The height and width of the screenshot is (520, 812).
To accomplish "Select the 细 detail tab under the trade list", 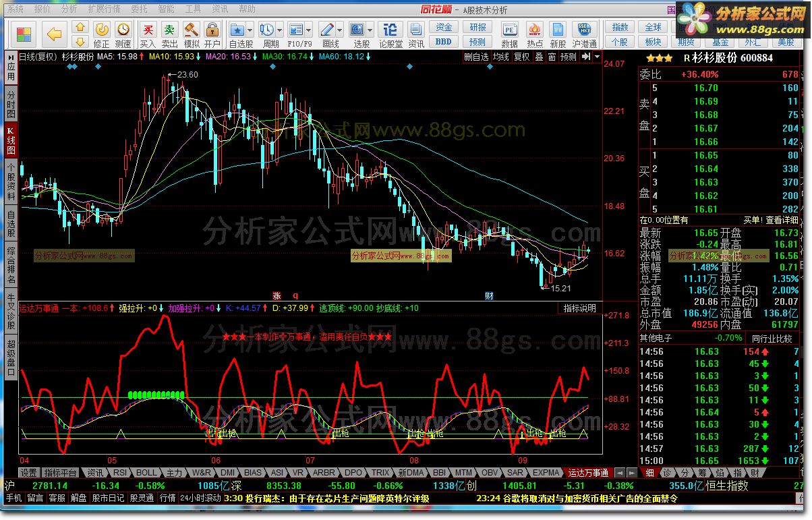I will [649, 473].
